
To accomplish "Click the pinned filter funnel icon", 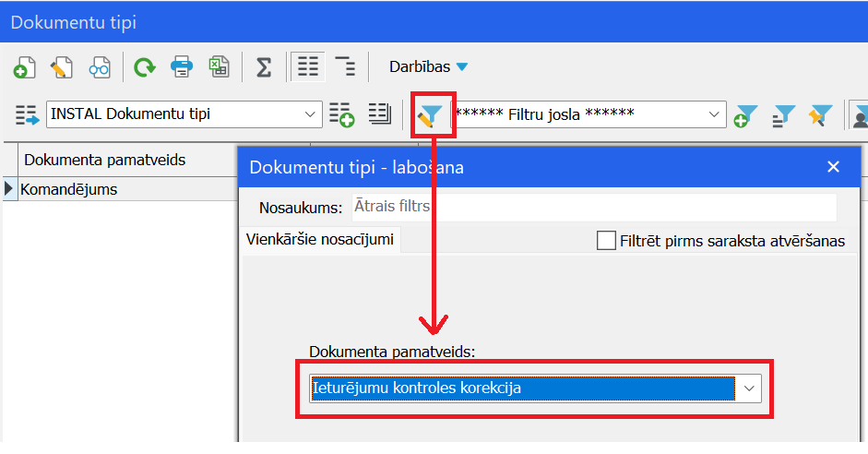I will 820,115.
